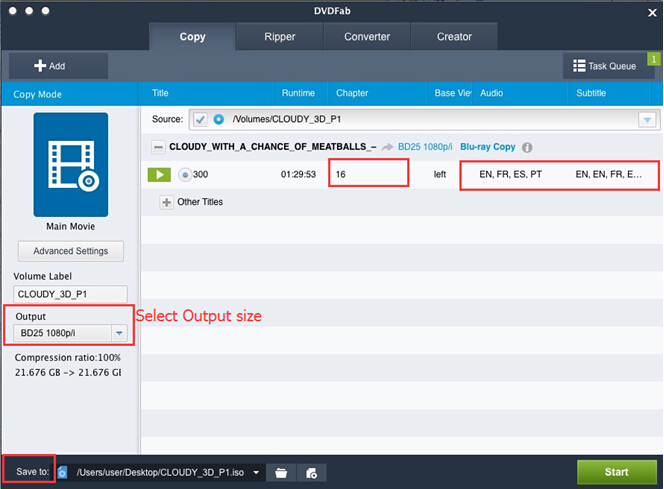Click the subtitle languages EN, EN, FR, E…

coord(609,174)
